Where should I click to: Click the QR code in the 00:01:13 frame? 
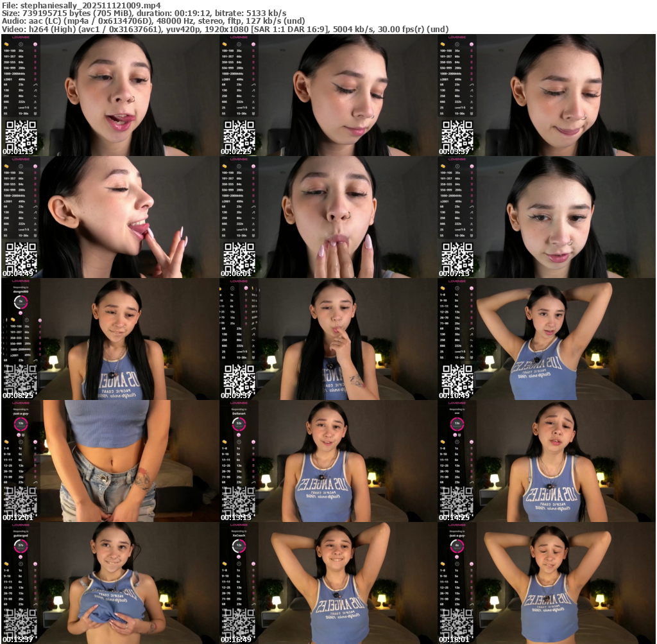click(x=21, y=135)
